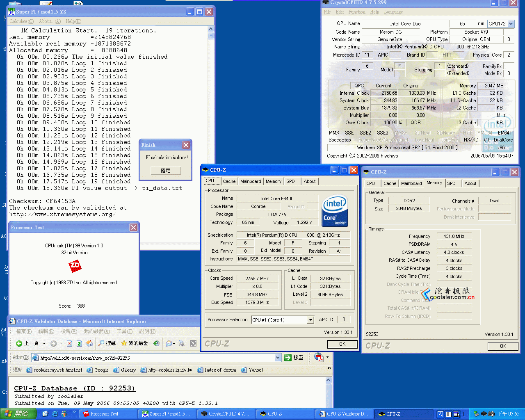The height and width of the screenshot is (420, 525).
Task: Click the language bar A icon on taskbar
Action: click(x=440, y=414)
